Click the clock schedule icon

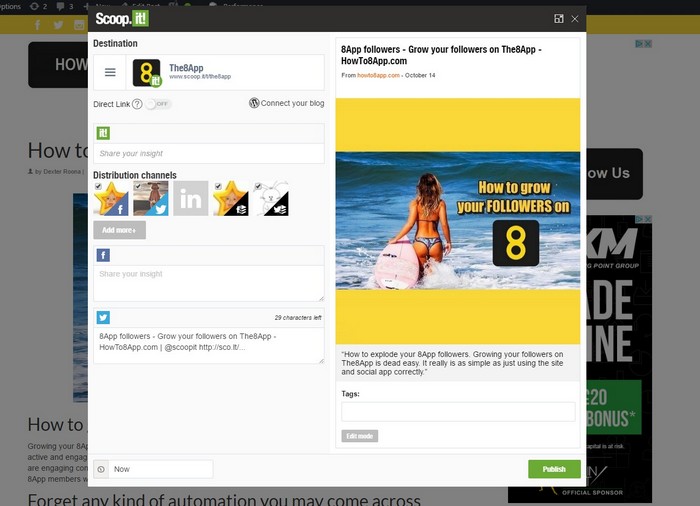[x=101, y=469]
